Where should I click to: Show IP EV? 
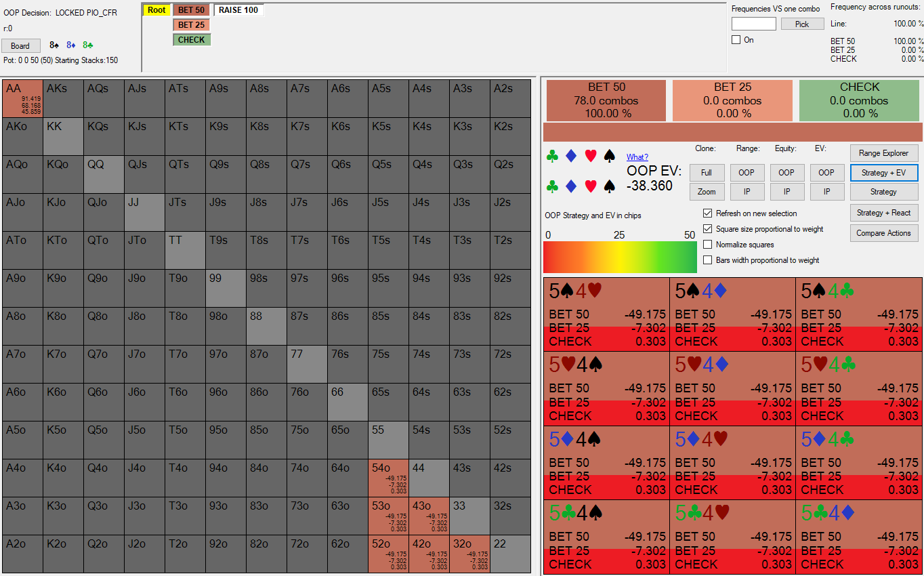click(x=826, y=192)
